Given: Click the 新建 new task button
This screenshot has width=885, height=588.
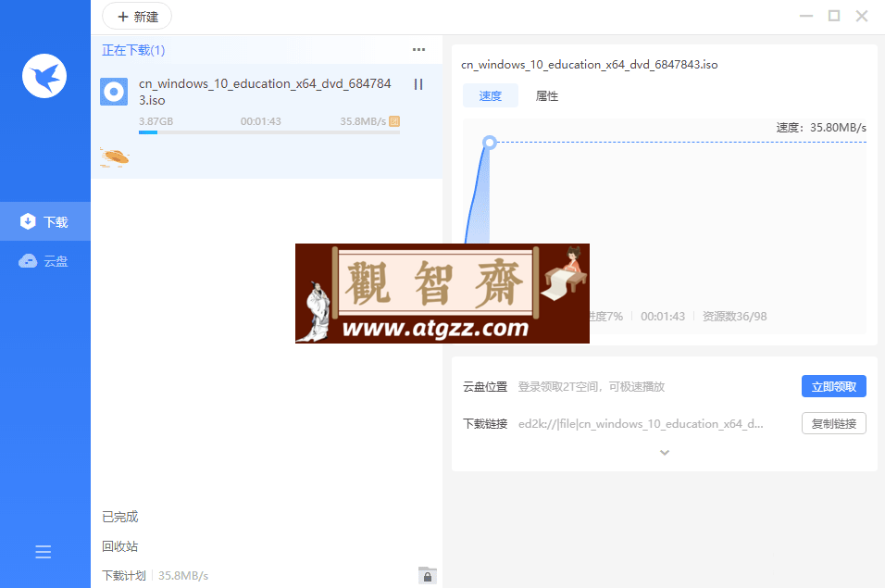Looking at the screenshot, I should click(x=137, y=17).
